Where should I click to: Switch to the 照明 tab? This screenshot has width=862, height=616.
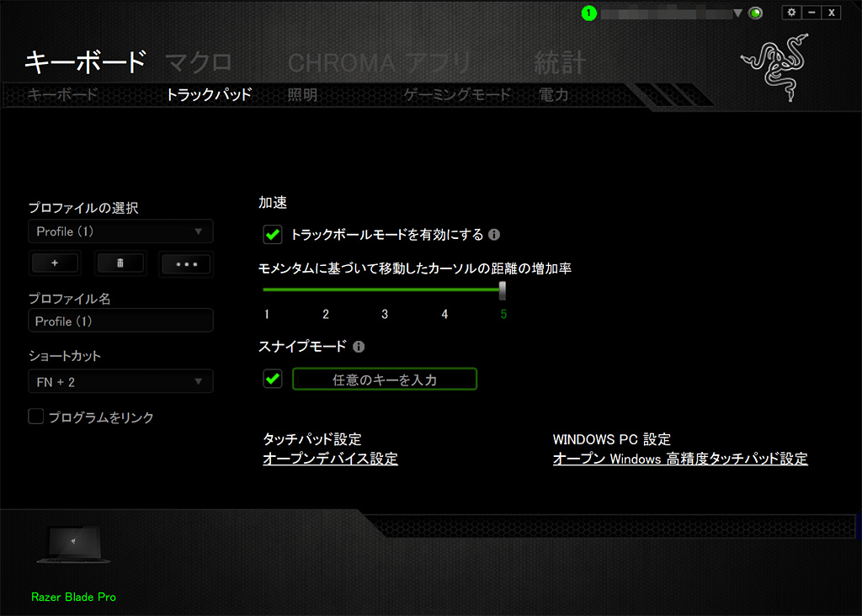(x=302, y=95)
